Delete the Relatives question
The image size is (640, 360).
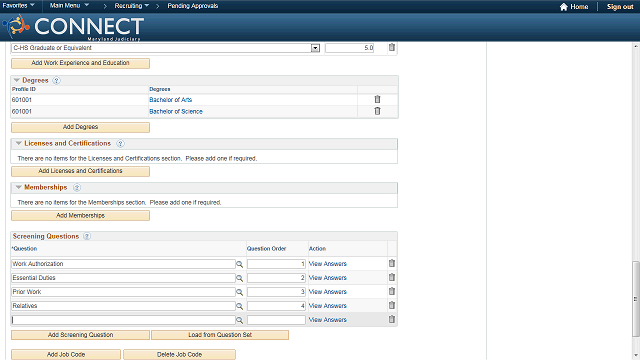(x=392, y=305)
